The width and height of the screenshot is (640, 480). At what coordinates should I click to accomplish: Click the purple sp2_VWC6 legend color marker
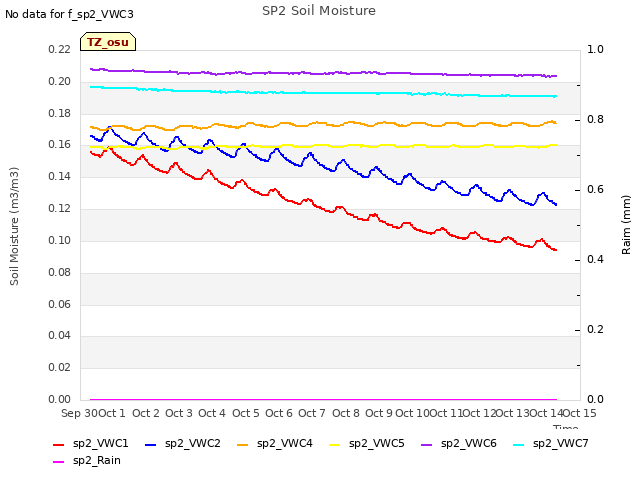pyautogui.click(x=427, y=444)
